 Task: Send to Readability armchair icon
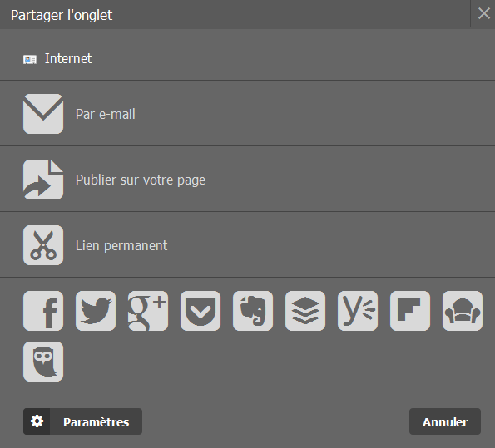click(x=463, y=311)
